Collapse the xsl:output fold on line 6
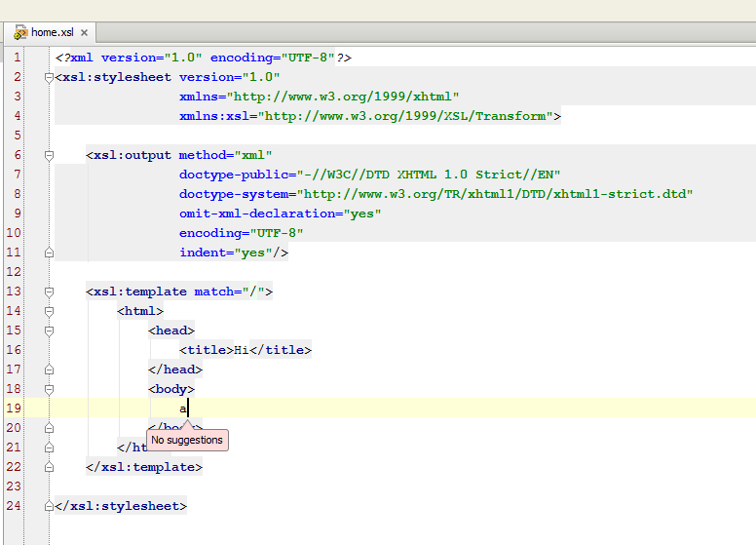This screenshot has width=756, height=545. pyautogui.click(x=49, y=155)
